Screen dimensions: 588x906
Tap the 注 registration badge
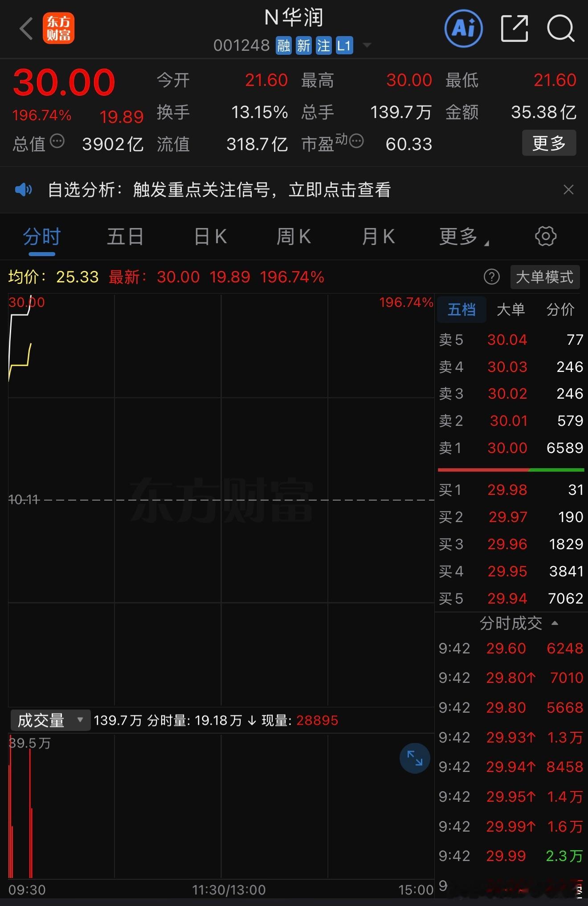tap(324, 45)
